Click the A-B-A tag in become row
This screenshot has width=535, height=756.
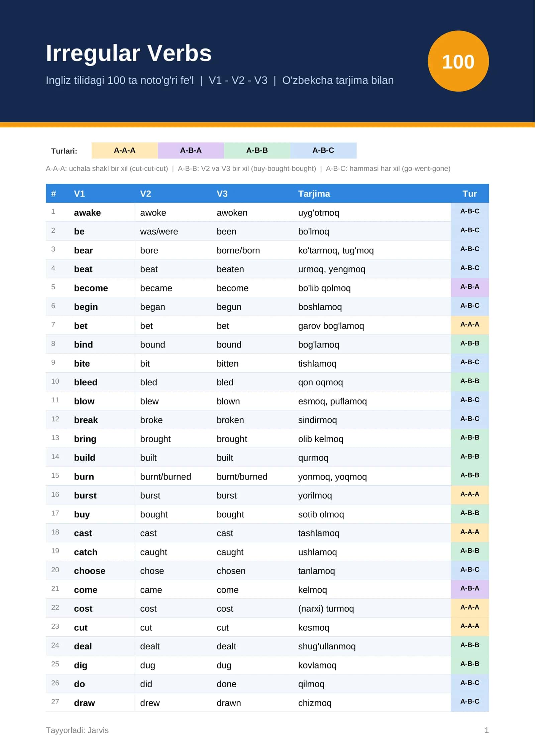469,287
